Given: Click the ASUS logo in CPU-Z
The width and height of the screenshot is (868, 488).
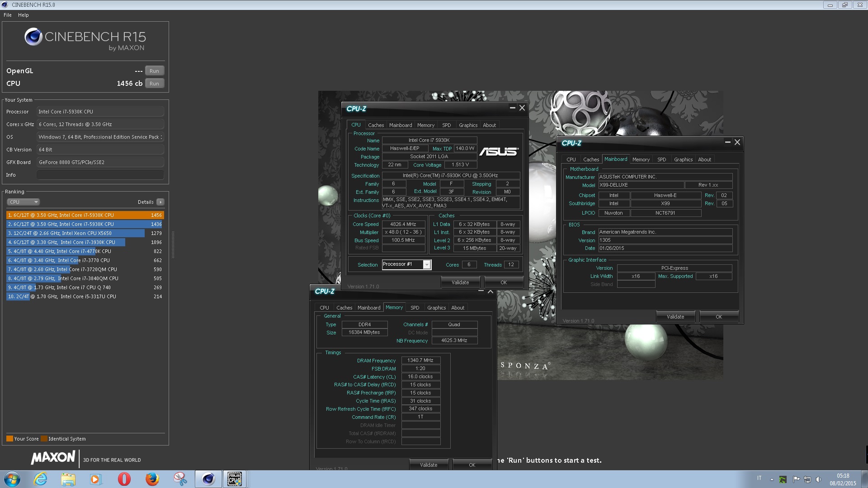Looking at the screenshot, I should [499, 151].
